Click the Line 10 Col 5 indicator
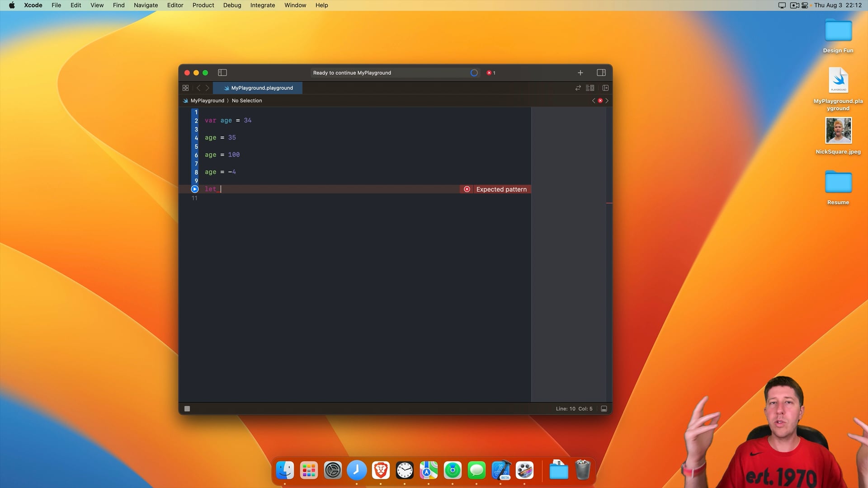 pyautogui.click(x=574, y=409)
